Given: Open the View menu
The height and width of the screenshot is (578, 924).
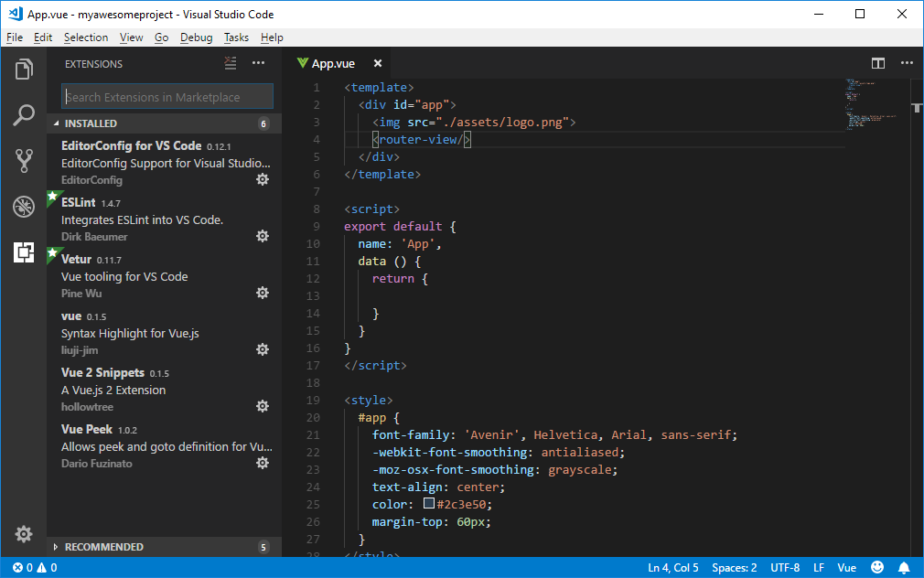Looking at the screenshot, I should (x=132, y=37).
